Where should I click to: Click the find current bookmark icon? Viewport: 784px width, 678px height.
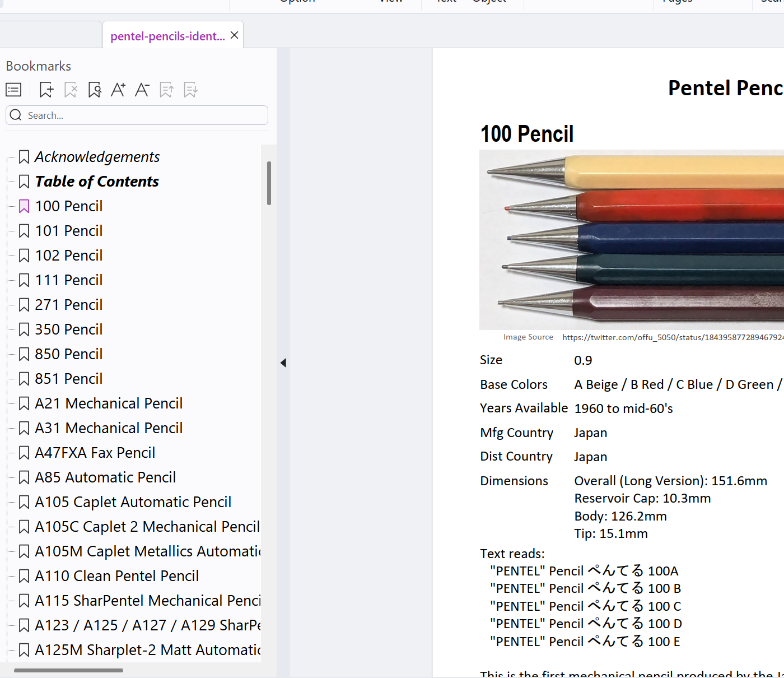(95, 90)
